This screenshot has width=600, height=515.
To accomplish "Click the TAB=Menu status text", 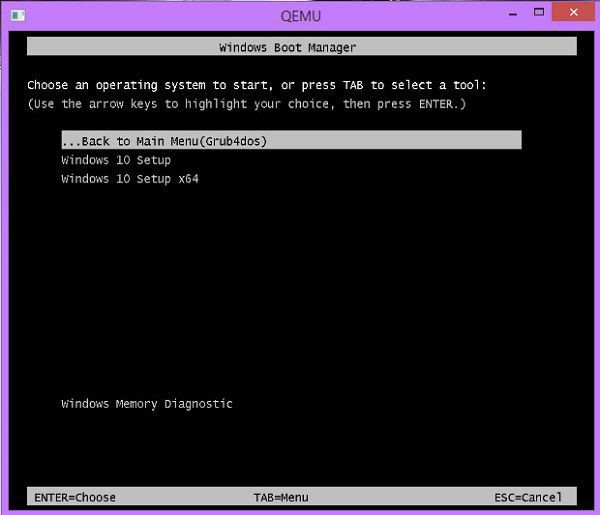I will [281, 497].
